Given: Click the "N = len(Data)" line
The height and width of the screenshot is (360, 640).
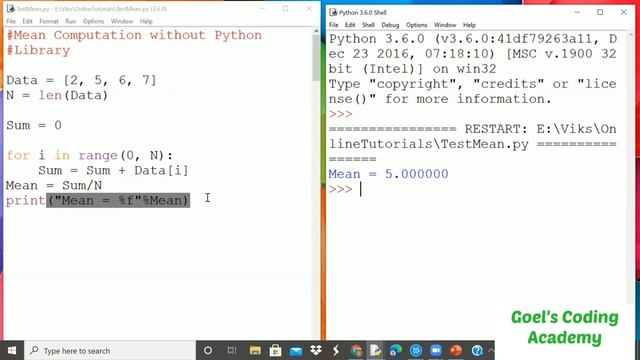Looking at the screenshot, I should (x=57, y=95).
